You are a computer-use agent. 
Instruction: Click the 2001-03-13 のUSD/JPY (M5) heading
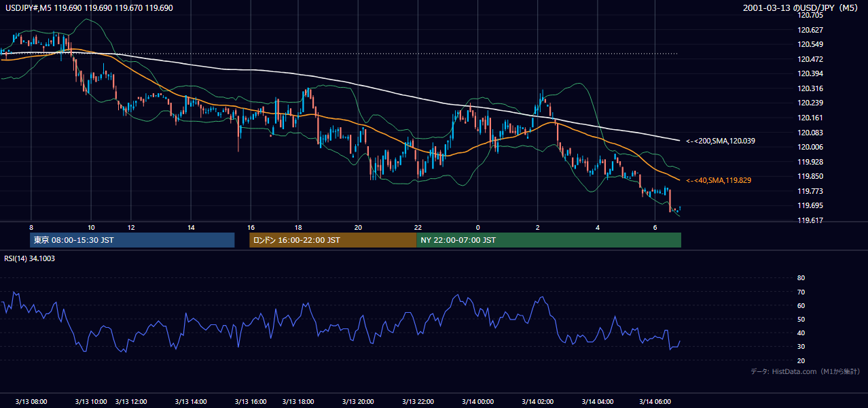click(802, 7)
